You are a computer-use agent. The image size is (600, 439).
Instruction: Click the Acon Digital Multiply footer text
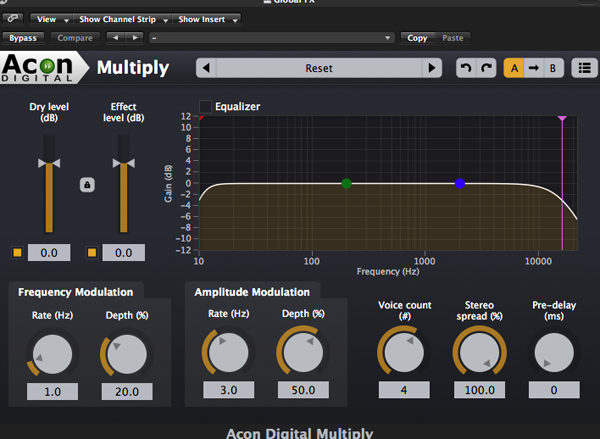(300, 433)
